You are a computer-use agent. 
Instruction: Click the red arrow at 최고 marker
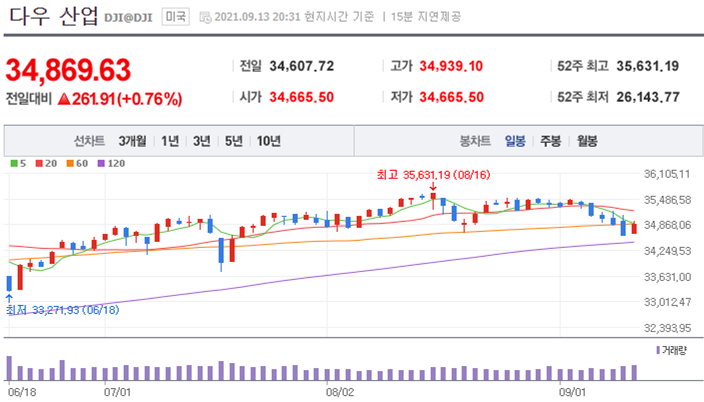click(433, 187)
